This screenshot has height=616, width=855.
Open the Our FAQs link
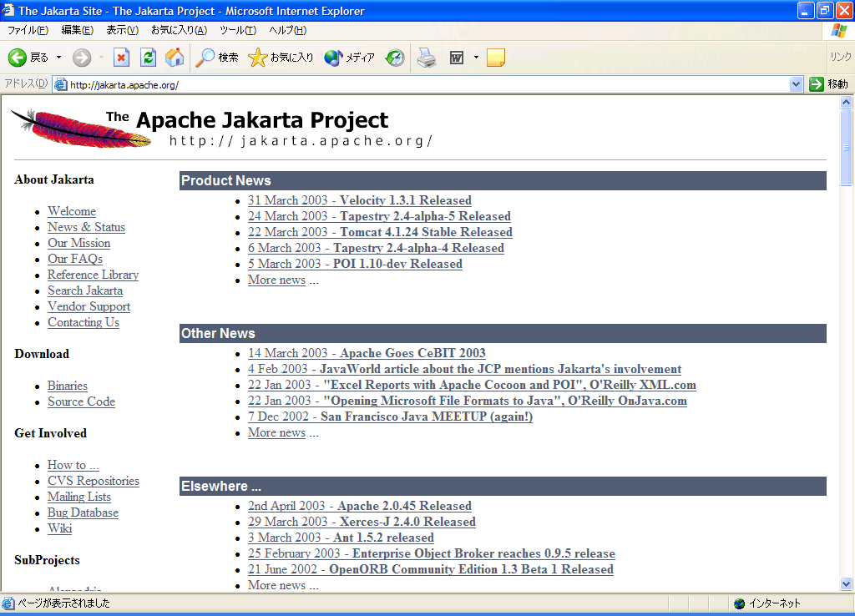[x=75, y=259]
